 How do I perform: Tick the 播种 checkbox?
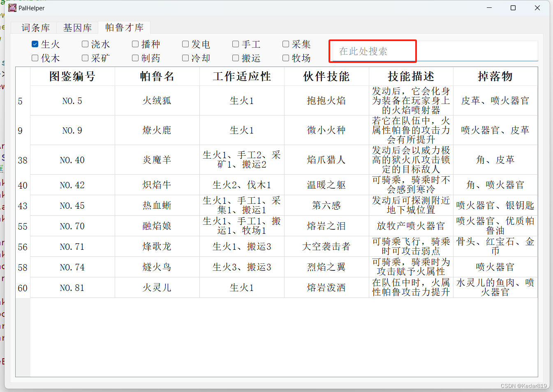click(135, 44)
